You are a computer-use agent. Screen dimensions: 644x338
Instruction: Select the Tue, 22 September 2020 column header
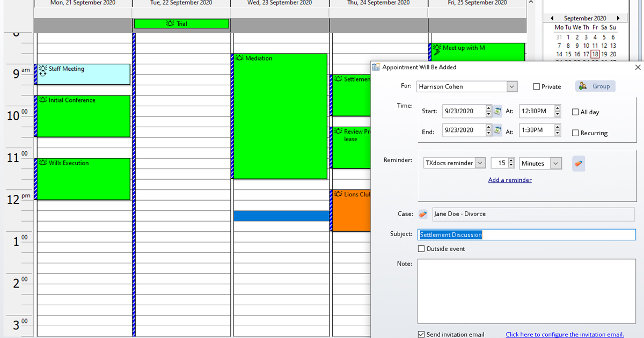[181, 3]
